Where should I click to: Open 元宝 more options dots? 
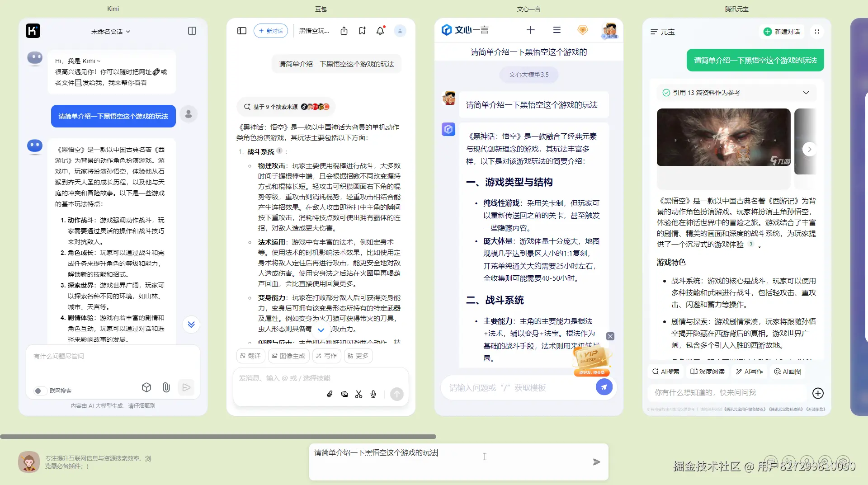click(x=817, y=32)
